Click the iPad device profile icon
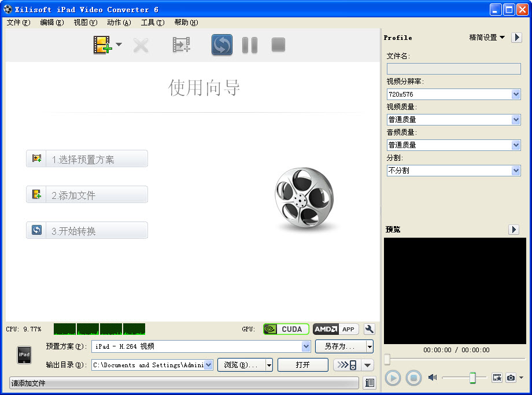This screenshot has width=532, height=395. [24, 355]
